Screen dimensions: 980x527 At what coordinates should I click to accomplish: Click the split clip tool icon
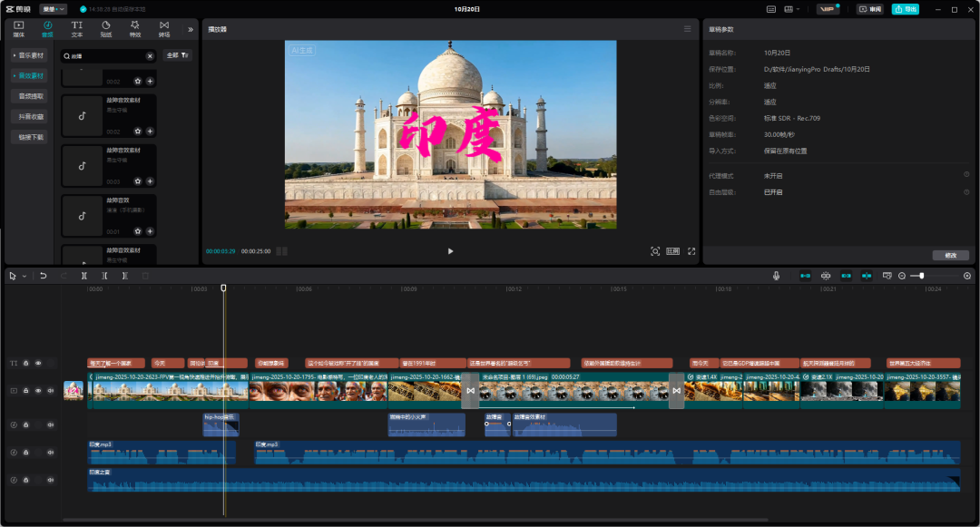coord(84,276)
